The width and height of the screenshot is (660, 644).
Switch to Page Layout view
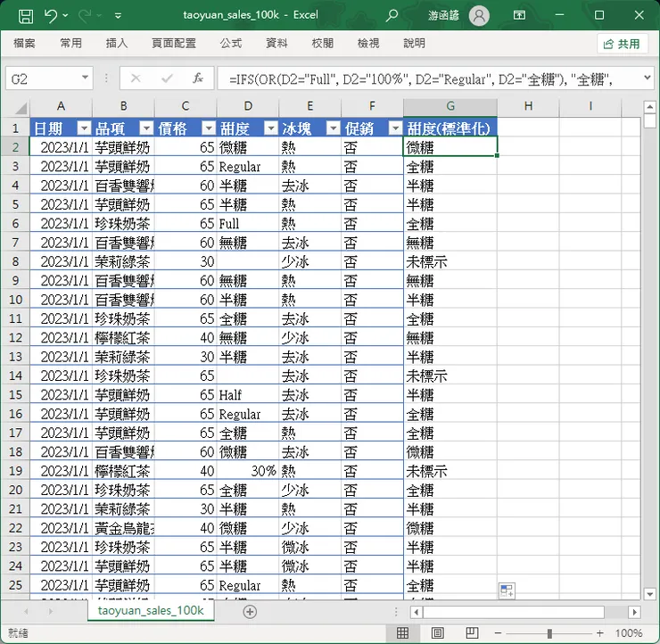(437, 633)
